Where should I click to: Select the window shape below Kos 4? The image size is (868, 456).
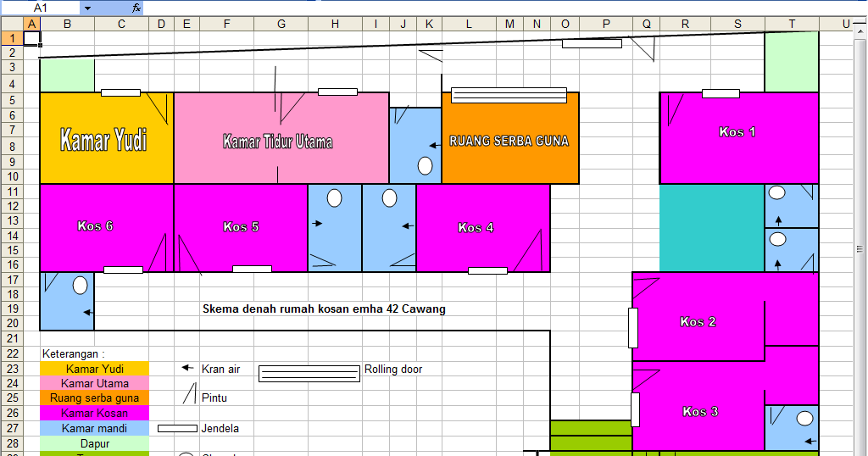coord(487,270)
